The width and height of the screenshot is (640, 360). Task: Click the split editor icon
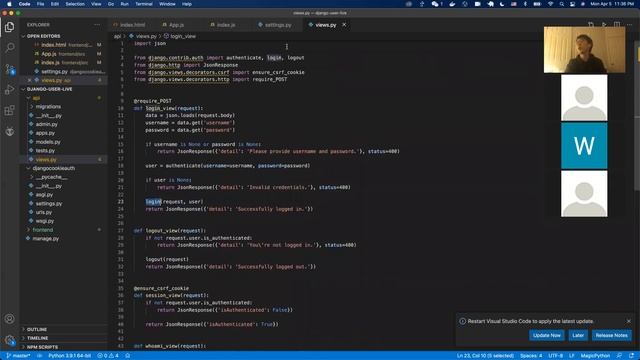click(x=617, y=25)
